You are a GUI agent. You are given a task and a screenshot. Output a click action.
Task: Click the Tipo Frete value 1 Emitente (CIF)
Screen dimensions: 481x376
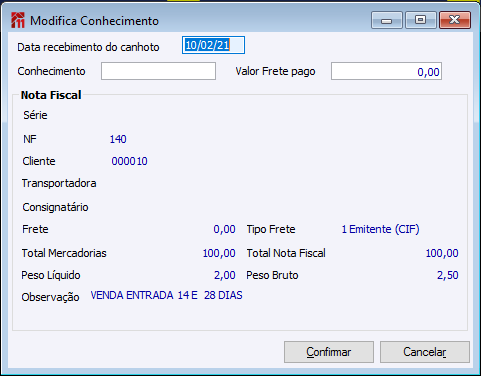coord(380,229)
